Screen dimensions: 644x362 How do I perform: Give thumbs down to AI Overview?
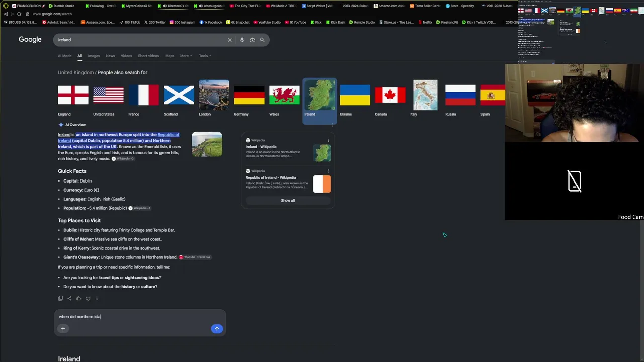(x=88, y=298)
